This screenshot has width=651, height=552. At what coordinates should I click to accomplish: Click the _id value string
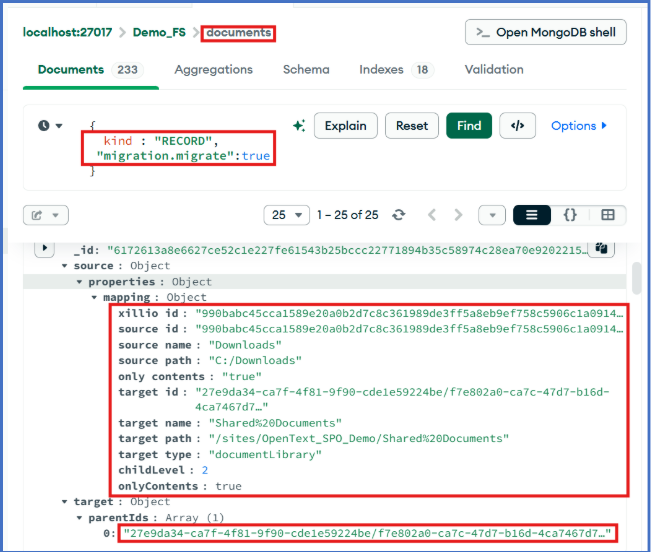pyautogui.click(x=347, y=250)
